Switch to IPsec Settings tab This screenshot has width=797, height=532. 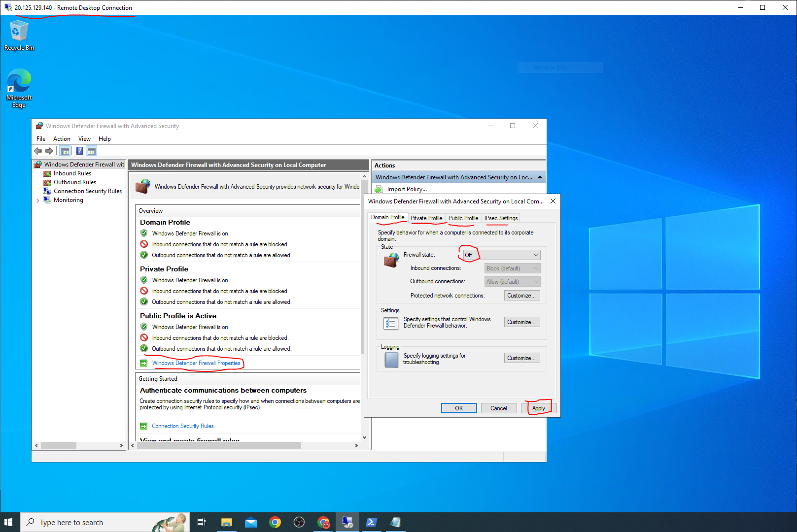coord(501,218)
